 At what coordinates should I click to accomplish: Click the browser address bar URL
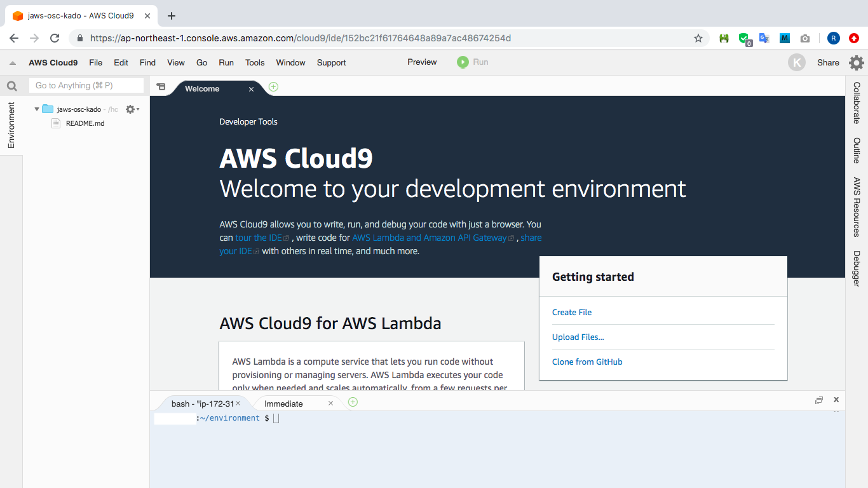click(x=301, y=38)
